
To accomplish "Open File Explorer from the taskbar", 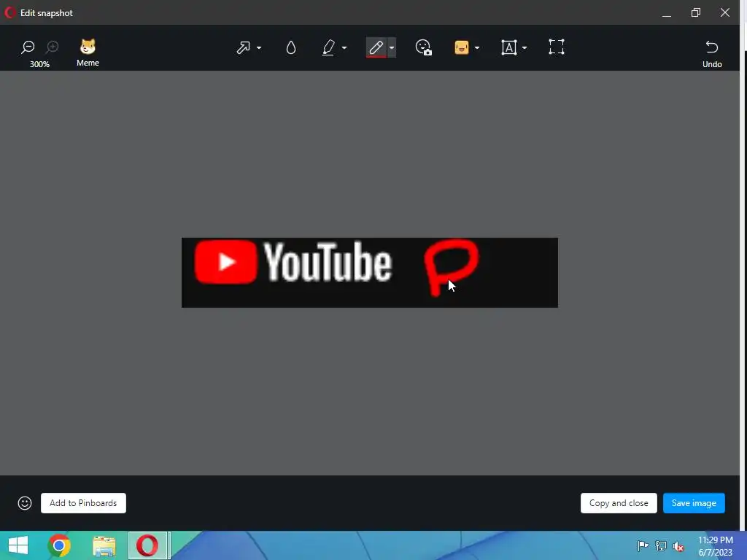I will pyautogui.click(x=104, y=545).
